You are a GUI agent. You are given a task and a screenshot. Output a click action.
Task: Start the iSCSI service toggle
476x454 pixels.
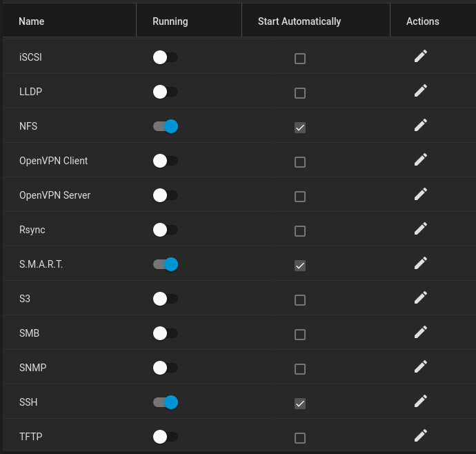pos(166,57)
